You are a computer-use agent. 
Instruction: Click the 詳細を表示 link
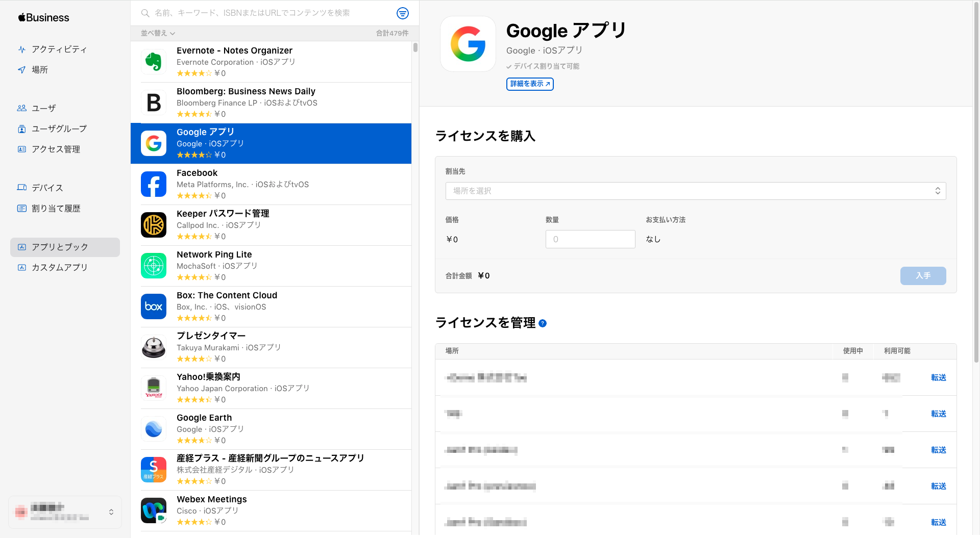coord(530,84)
